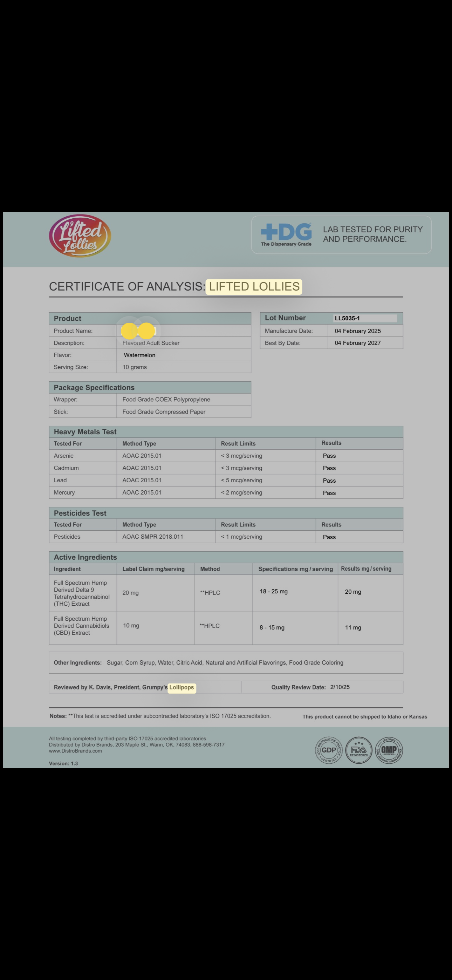Tap the right yellow selection handle
Viewport: 452px width, 980px height.
click(146, 331)
